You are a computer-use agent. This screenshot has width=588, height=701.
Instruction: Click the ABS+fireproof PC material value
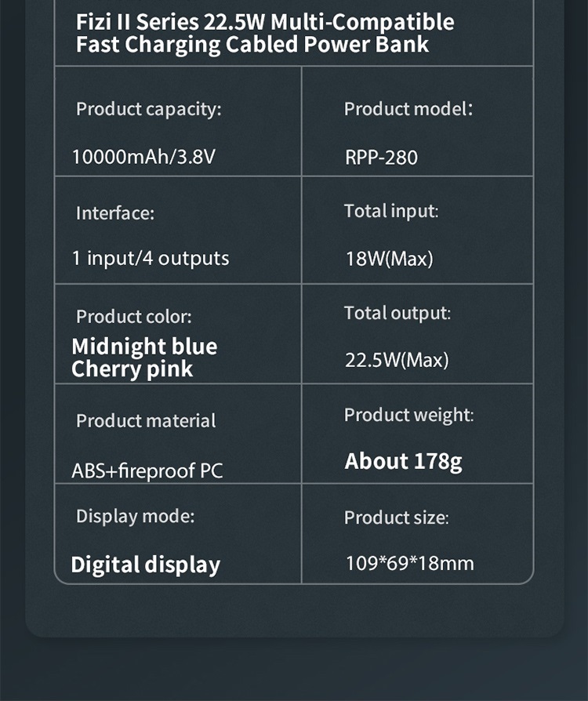(147, 470)
